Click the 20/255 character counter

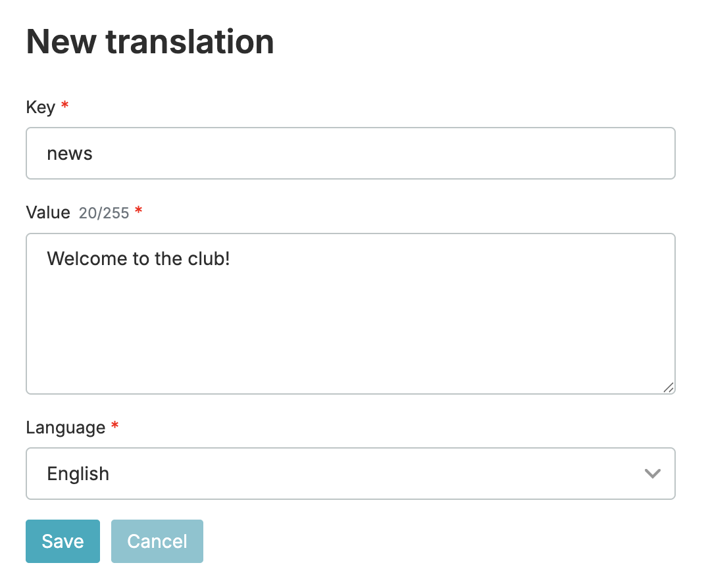(103, 213)
